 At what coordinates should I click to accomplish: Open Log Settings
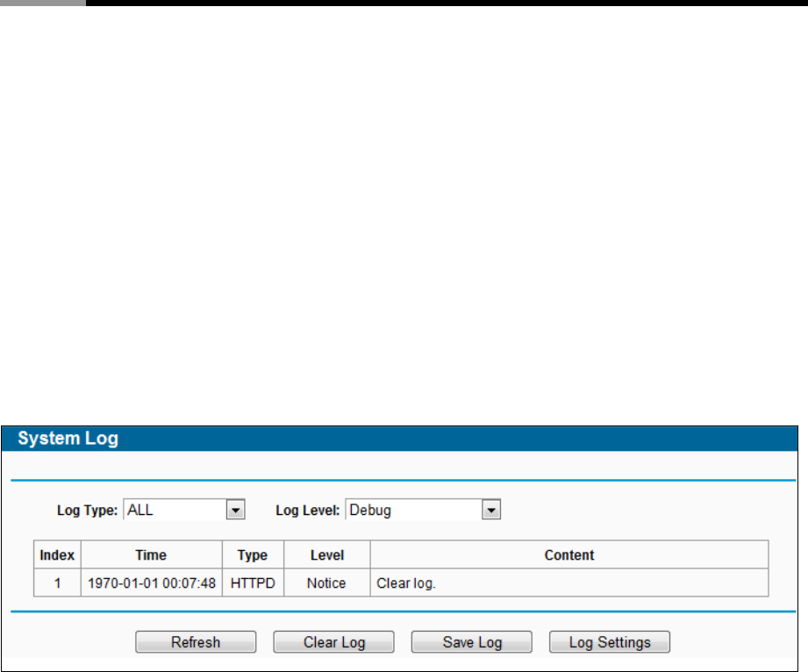coord(610,642)
